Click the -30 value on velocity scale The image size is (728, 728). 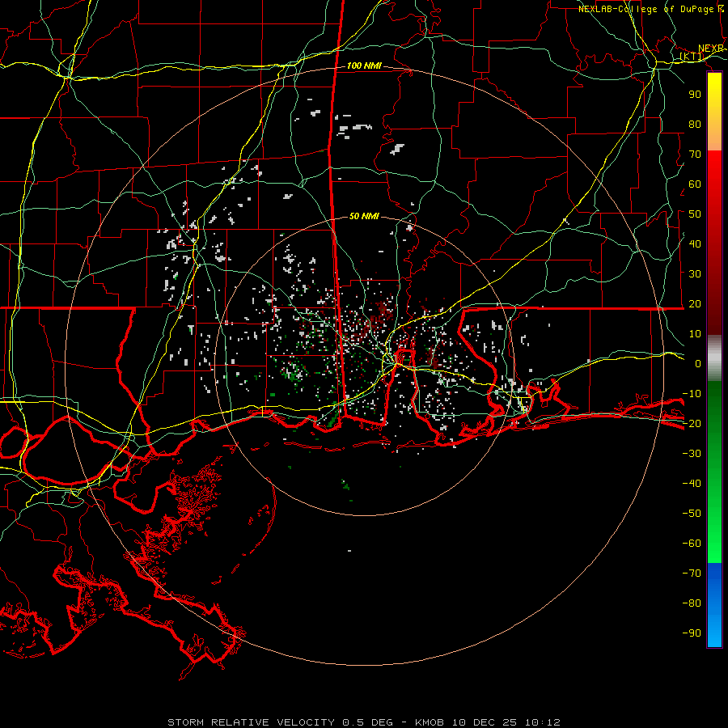coord(692,454)
